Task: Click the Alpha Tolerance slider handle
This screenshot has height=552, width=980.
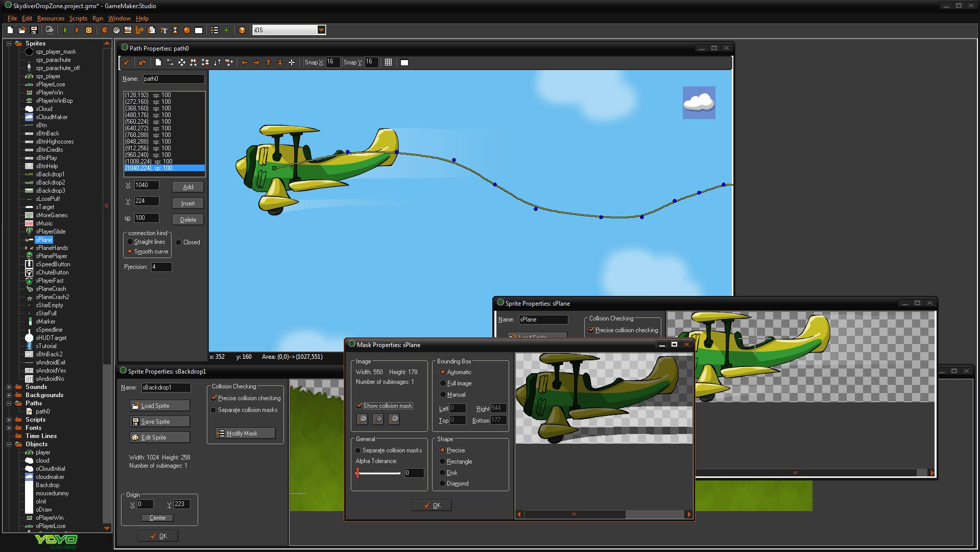Action: [x=357, y=473]
